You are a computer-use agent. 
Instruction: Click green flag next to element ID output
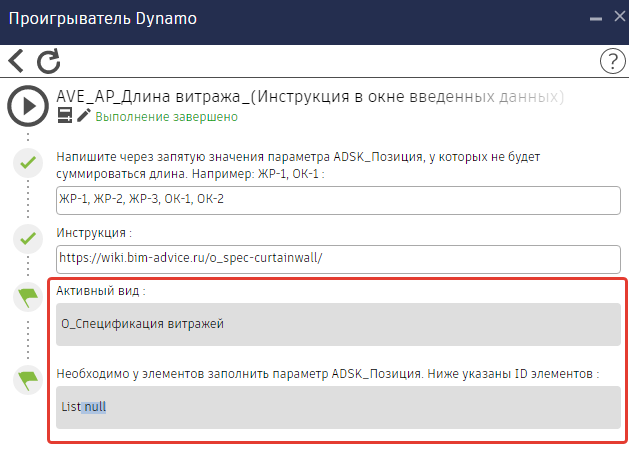pyautogui.click(x=28, y=380)
